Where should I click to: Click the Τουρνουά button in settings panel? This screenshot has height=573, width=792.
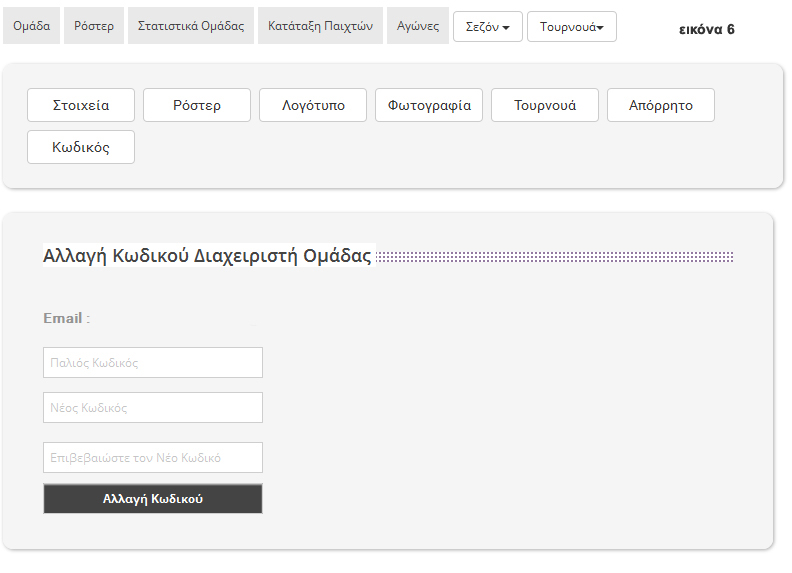[x=545, y=105]
